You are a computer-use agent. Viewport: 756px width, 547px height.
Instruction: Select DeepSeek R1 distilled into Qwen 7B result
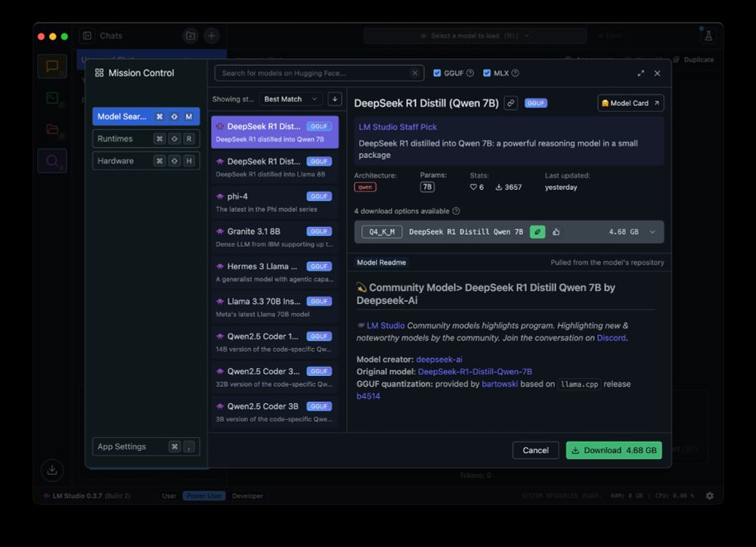pyautogui.click(x=275, y=132)
